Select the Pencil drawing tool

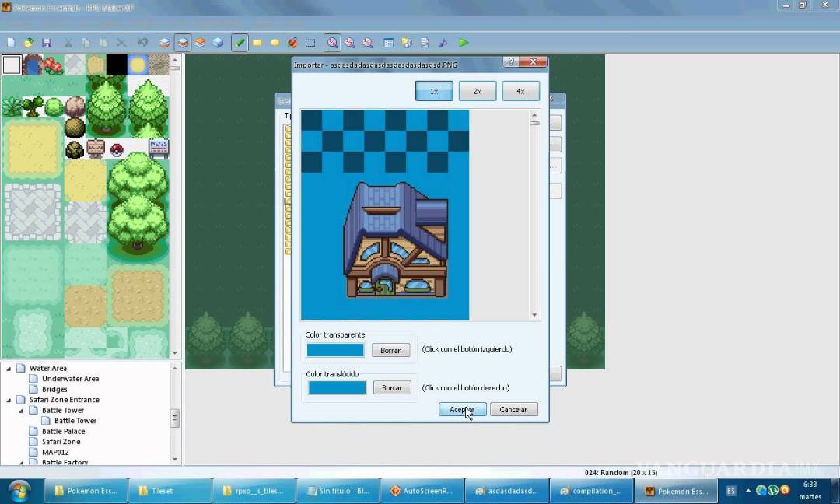coord(240,43)
